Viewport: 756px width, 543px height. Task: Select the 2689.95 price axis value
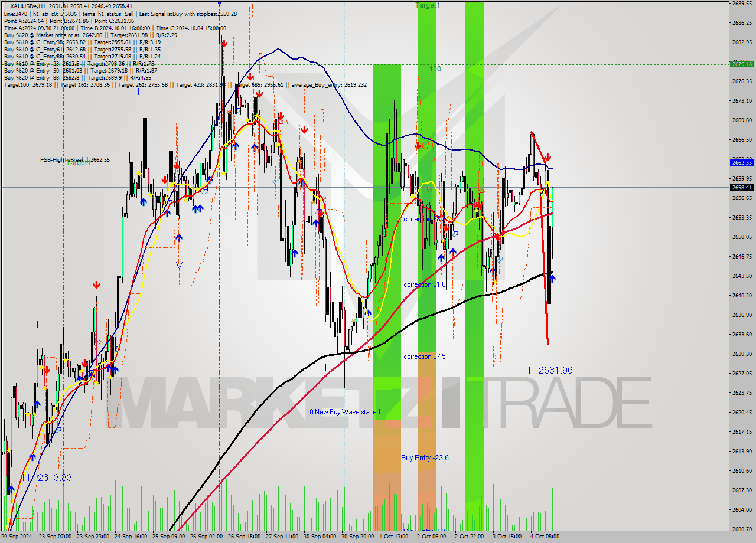(741, 4)
